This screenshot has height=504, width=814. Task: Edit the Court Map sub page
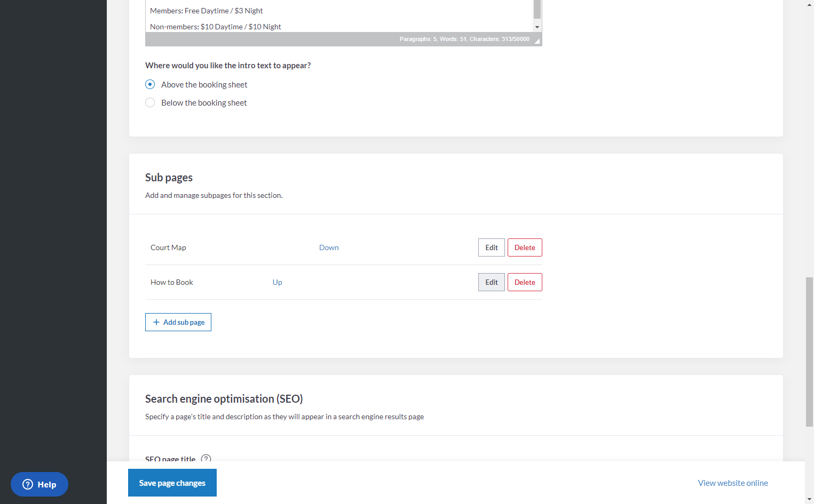click(492, 247)
